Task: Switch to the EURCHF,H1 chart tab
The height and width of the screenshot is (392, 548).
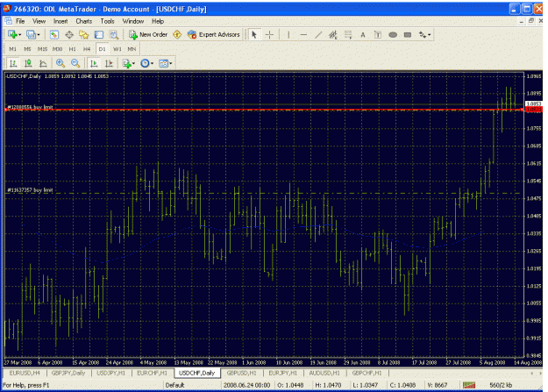Action: click(152, 373)
